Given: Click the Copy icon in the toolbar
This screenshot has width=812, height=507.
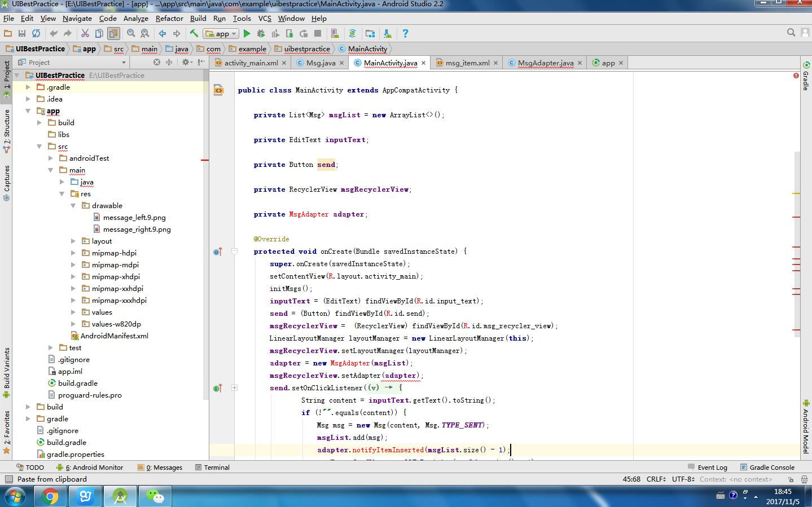Looking at the screenshot, I should [x=99, y=33].
